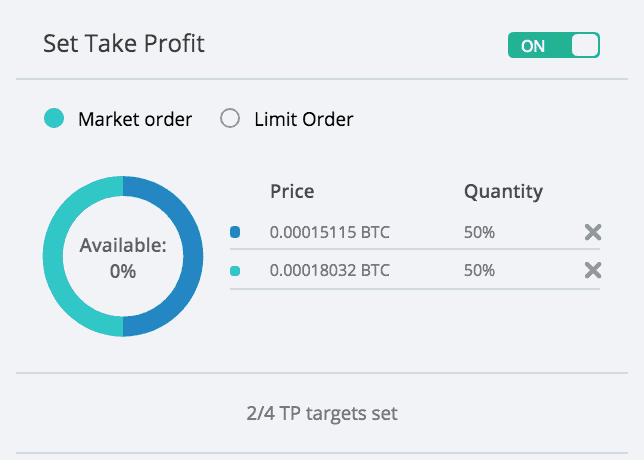Delete the 0.00018032 BTC target
Screen dimensions: 644x460
click(x=593, y=270)
